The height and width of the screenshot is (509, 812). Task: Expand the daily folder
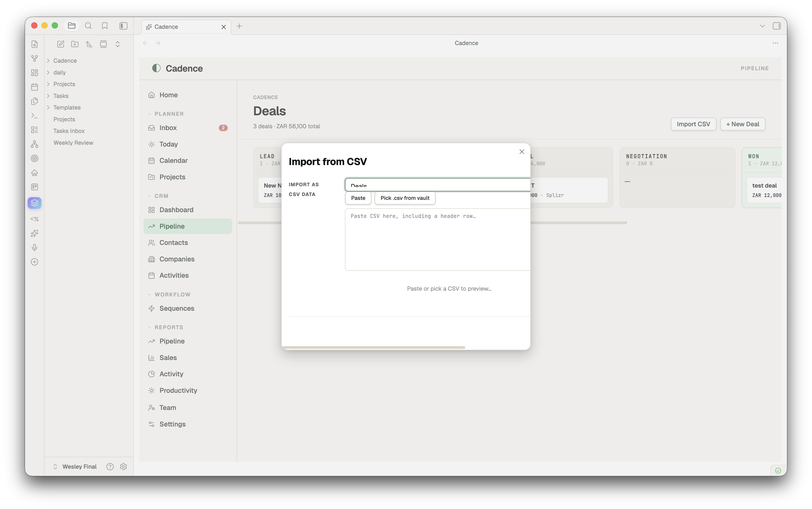tap(48, 72)
